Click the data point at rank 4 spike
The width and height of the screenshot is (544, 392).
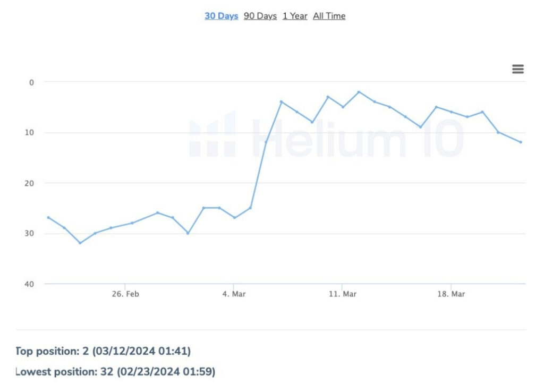pos(282,102)
